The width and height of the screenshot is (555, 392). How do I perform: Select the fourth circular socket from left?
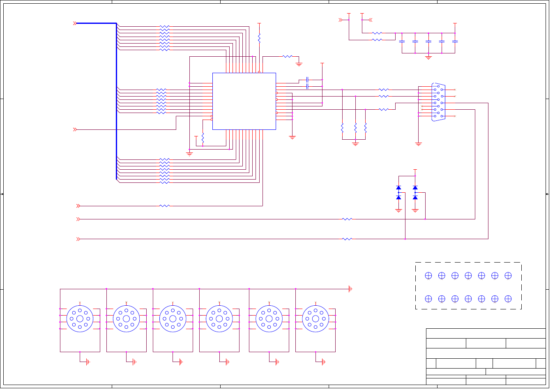click(219, 319)
